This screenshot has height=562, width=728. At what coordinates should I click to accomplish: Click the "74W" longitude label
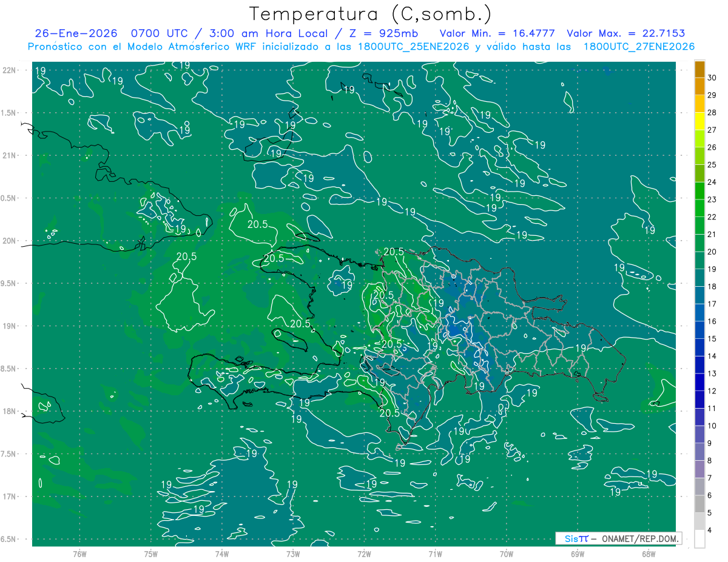(221, 554)
